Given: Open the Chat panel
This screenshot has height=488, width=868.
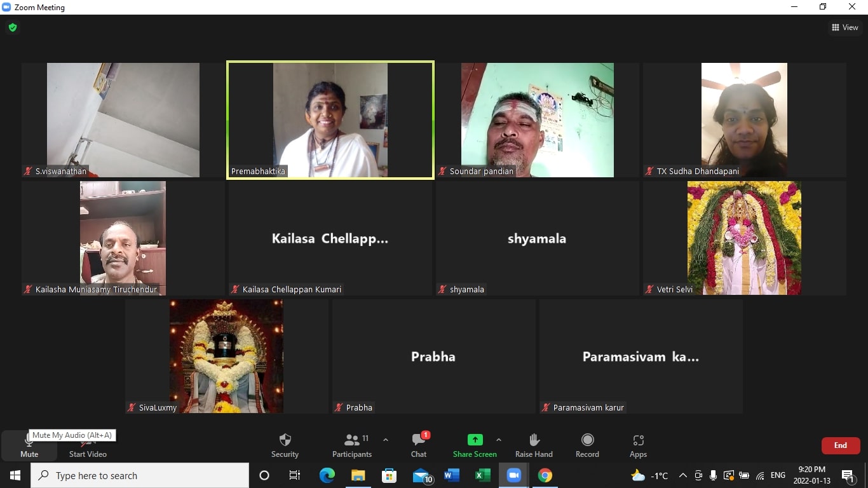Looking at the screenshot, I should [419, 445].
